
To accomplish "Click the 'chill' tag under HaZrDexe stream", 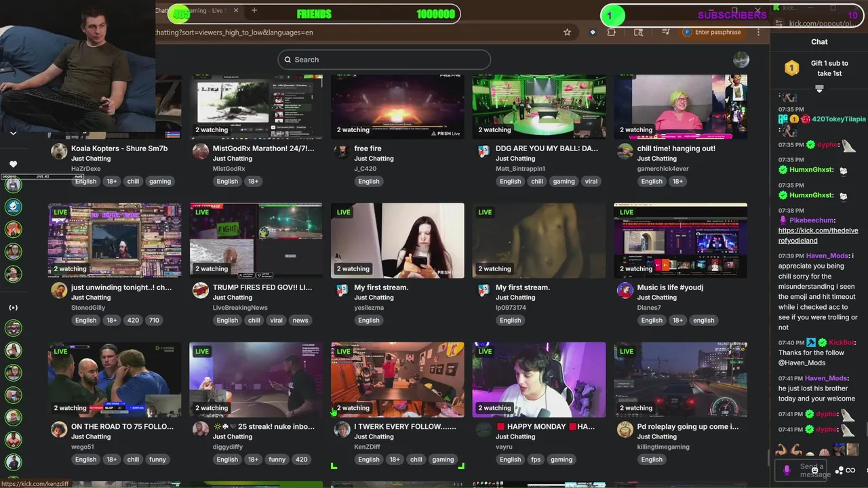I will coord(133,181).
